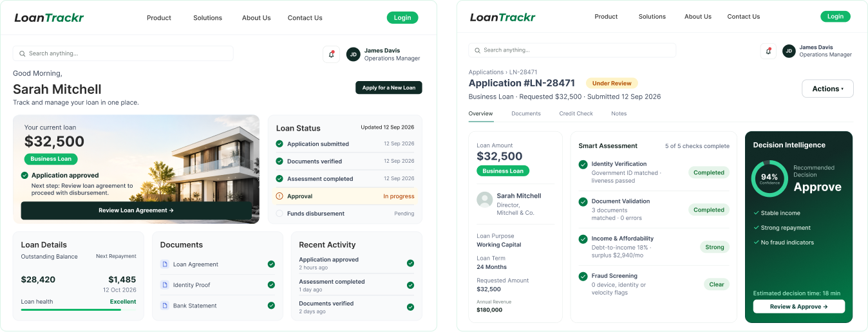Click notification bell in left dashboard
Image resolution: width=868 pixels, height=332 pixels.
(x=331, y=55)
